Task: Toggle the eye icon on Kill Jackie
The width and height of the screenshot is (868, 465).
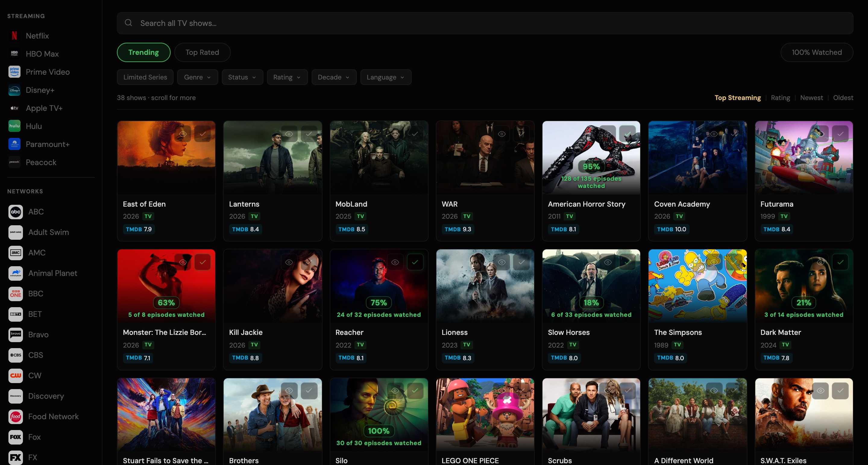Action: pyautogui.click(x=289, y=262)
